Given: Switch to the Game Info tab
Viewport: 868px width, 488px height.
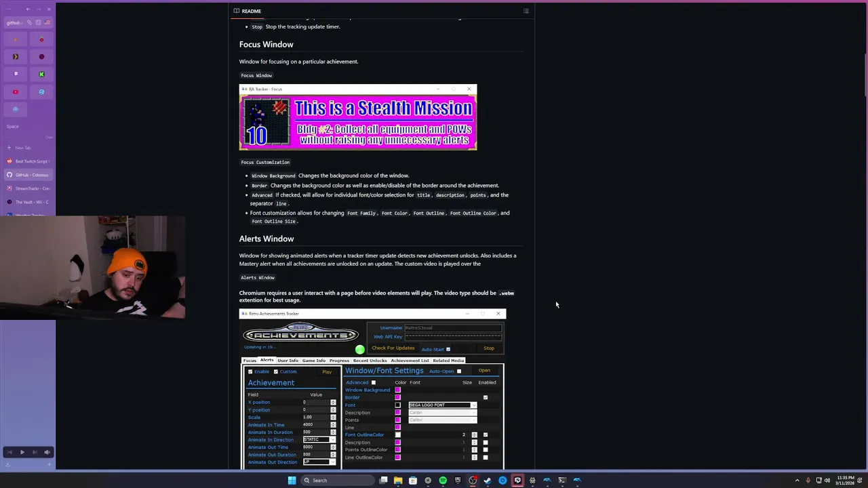Looking at the screenshot, I should pyautogui.click(x=314, y=361).
